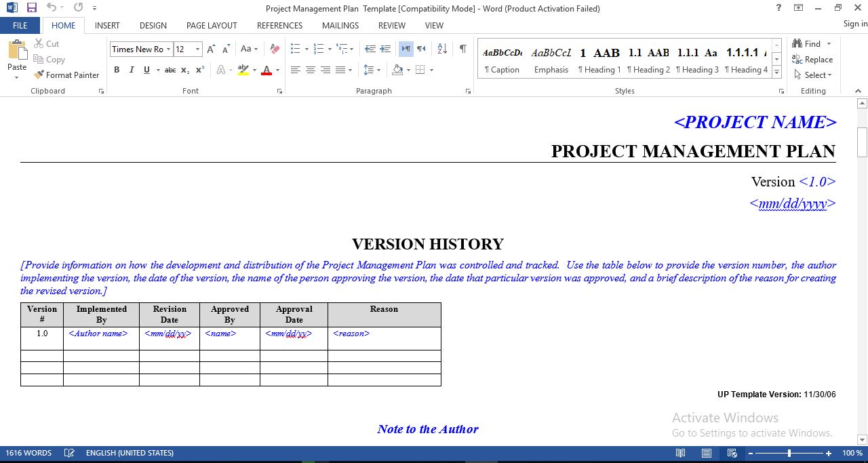Open the FILE menu
Image resolution: width=868 pixels, height=463 pixels.
tap(20, 25)
